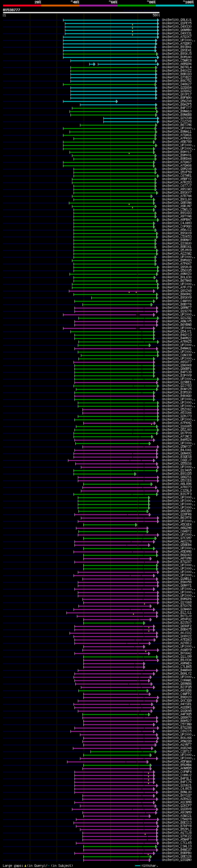Image resolution: width=197 pixels, height=868 pixels.
Task: Open the UniRef100_Q1PEY5 hit link
Action: (x=176, y=23)
